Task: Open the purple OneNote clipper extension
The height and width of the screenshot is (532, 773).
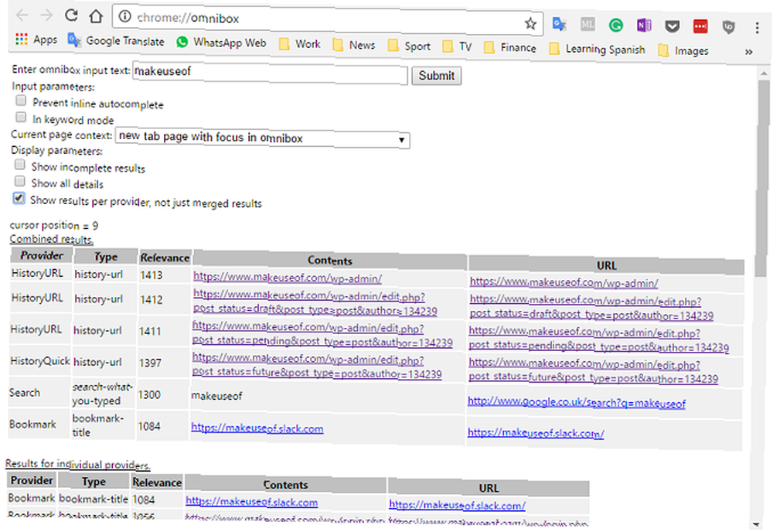Action: click(644, 25)
